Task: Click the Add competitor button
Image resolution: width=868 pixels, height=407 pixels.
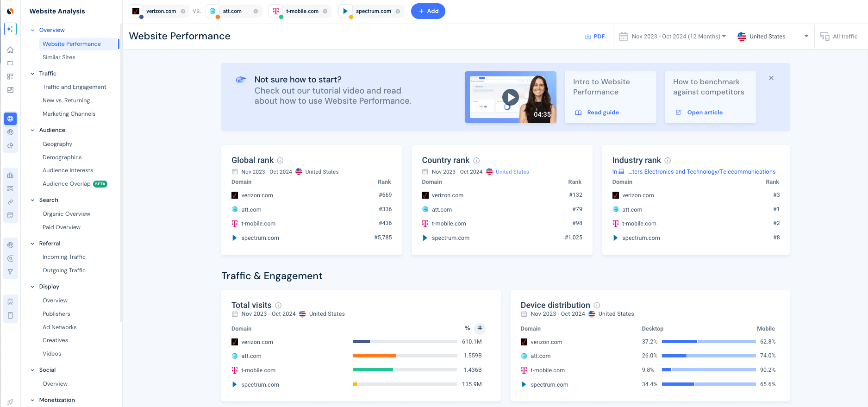Action: (x=428, y=11)
